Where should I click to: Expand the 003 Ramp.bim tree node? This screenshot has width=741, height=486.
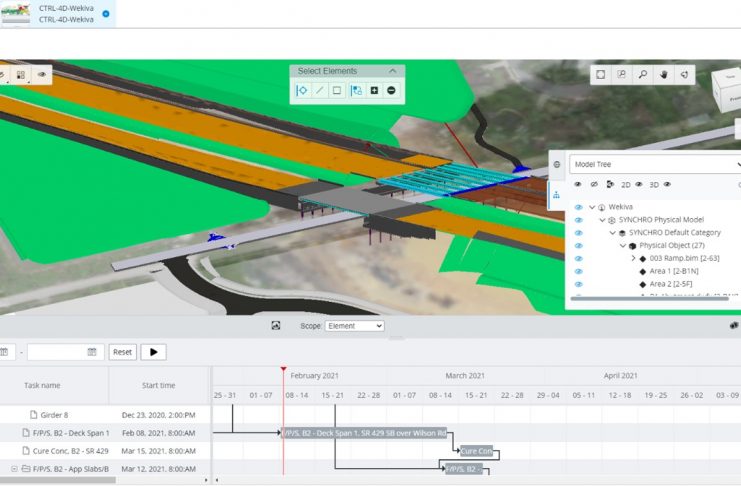coord(634,258)
